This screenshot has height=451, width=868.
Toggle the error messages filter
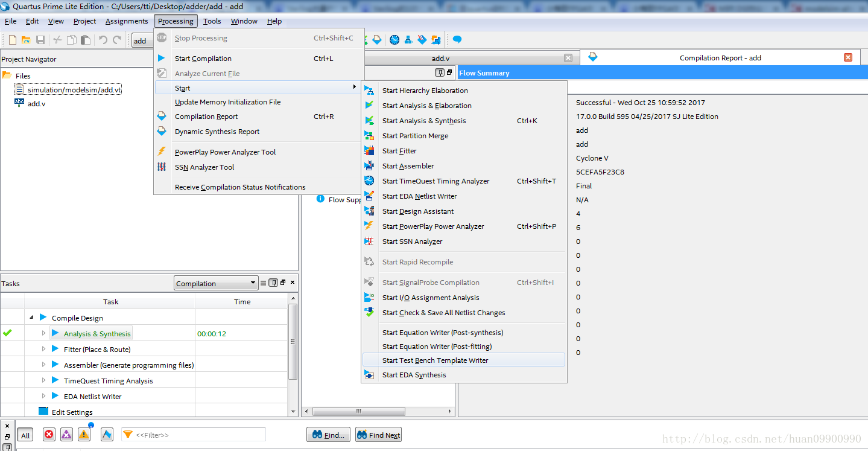pos(49,435)
